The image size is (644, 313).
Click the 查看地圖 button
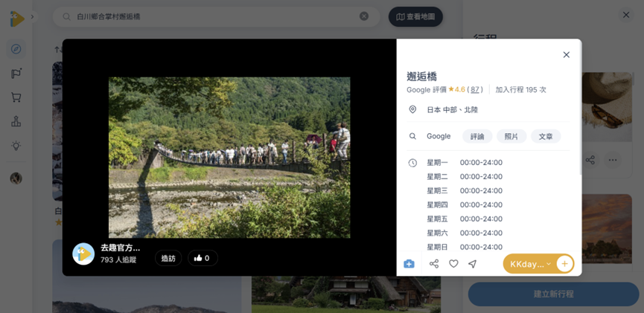coord(415,17)
